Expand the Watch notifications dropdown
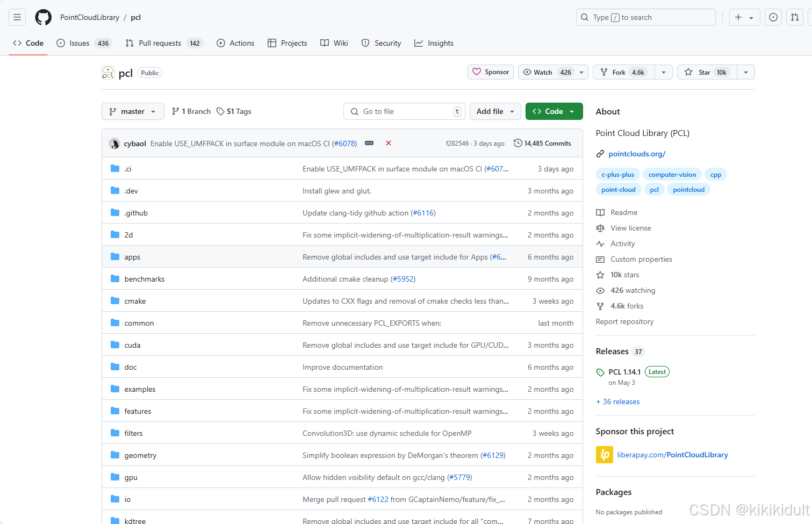Image resolution: width=812 pixels, height=524 pixels. (x=581, y=72)
